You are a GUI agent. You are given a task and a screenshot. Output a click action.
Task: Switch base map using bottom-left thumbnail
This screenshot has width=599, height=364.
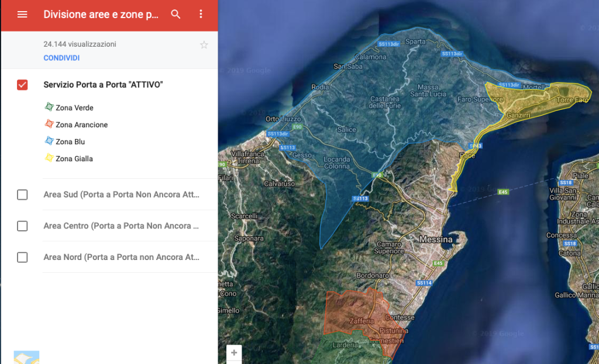[26, 357]
